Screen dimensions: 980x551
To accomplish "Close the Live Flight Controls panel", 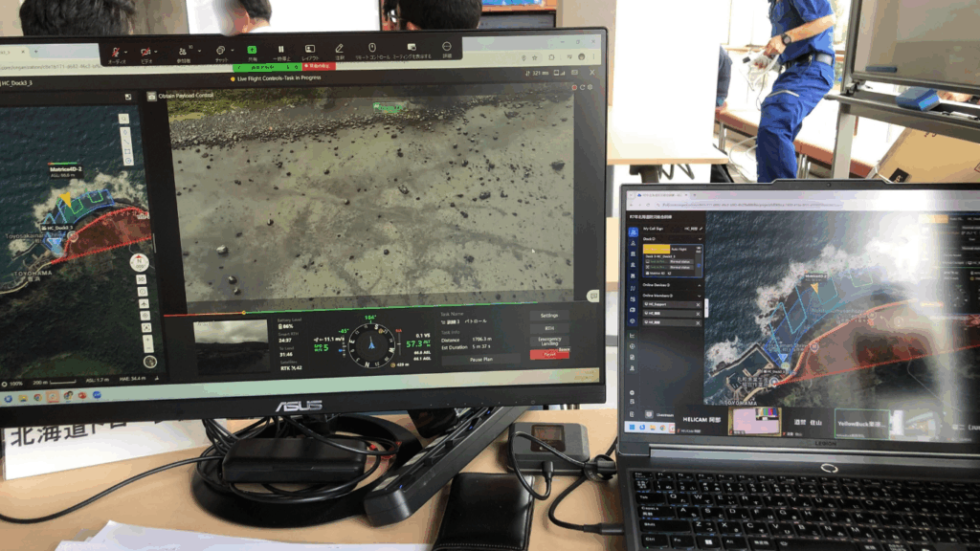I will (591, 73).
